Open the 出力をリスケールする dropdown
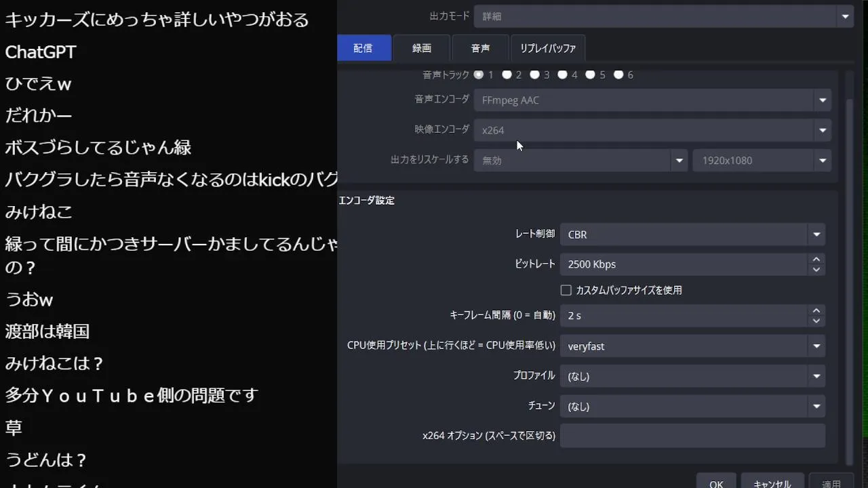The height and width of the screenshot is (488, 868). pos(580,161)
